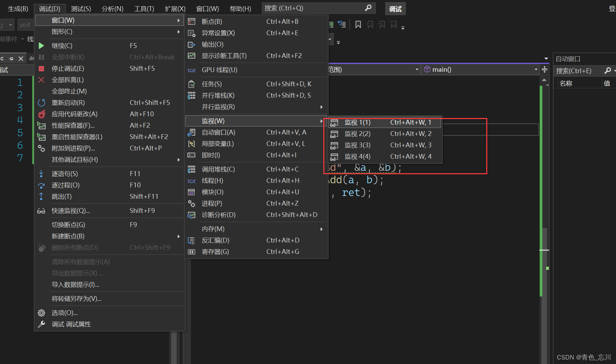Open 自动窗口(A) from the submenu
Screen dimensions: 616x364
256,132
